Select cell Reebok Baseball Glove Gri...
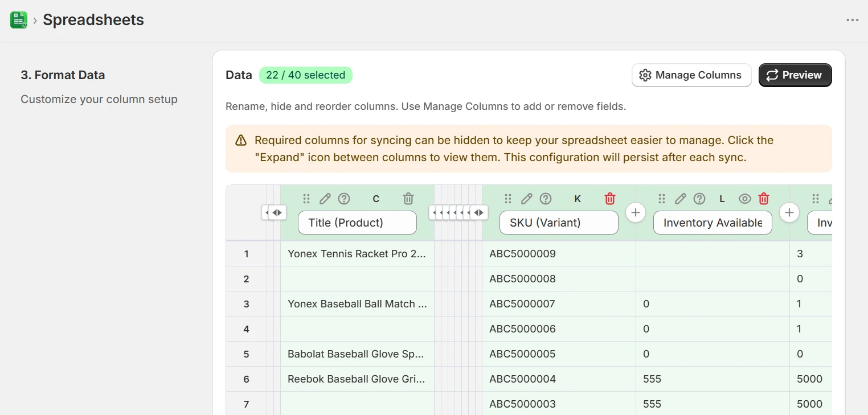This screenshot has width=868, height=415. click(x=357, y=379)
